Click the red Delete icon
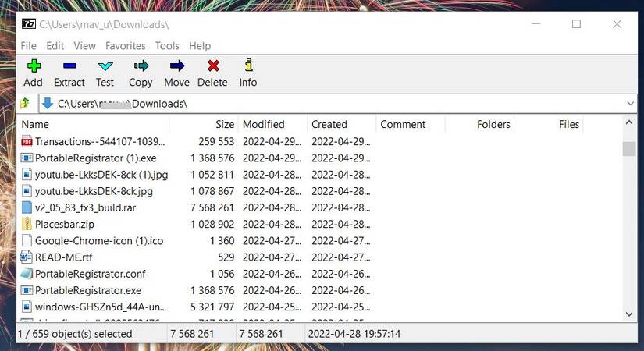Screen dimensions: 644x351 point(213,66)
